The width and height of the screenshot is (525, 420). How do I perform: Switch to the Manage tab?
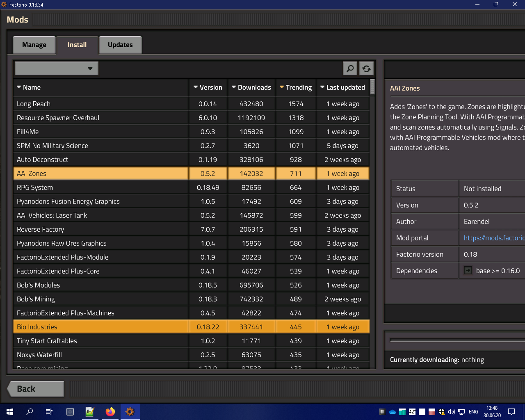point(34,45)
